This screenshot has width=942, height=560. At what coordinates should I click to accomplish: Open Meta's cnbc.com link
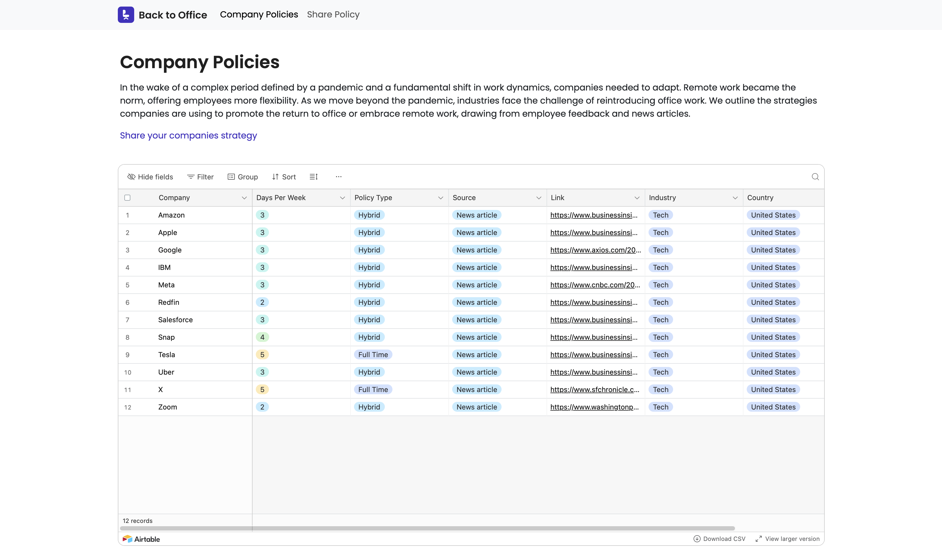(x=595, y=285)
